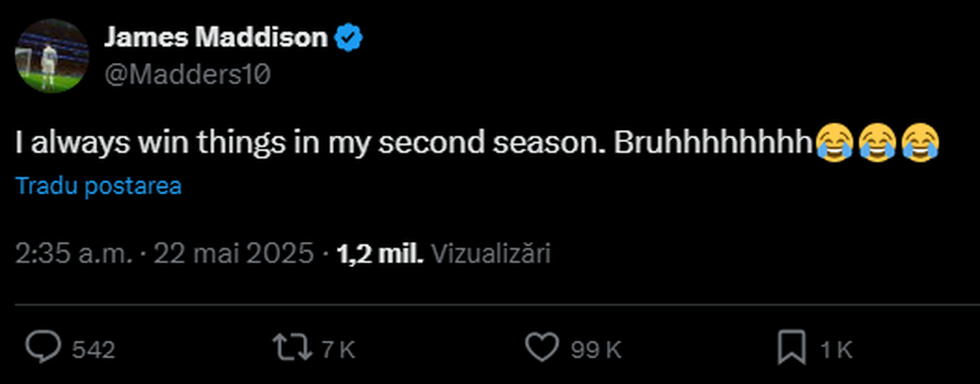Click the 2:35 a.m. timestamp
Viewport: 980px width, 384px height.
pyautogui.click(x=73, y=253)
